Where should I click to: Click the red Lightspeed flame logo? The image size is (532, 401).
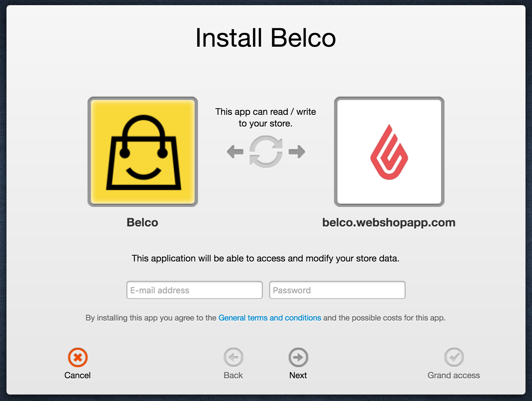point(389,152)
